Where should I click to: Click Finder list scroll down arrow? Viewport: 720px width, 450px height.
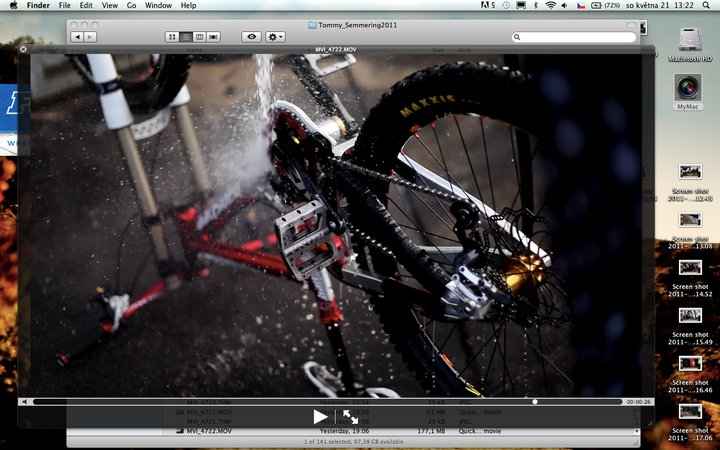(636, 431)
